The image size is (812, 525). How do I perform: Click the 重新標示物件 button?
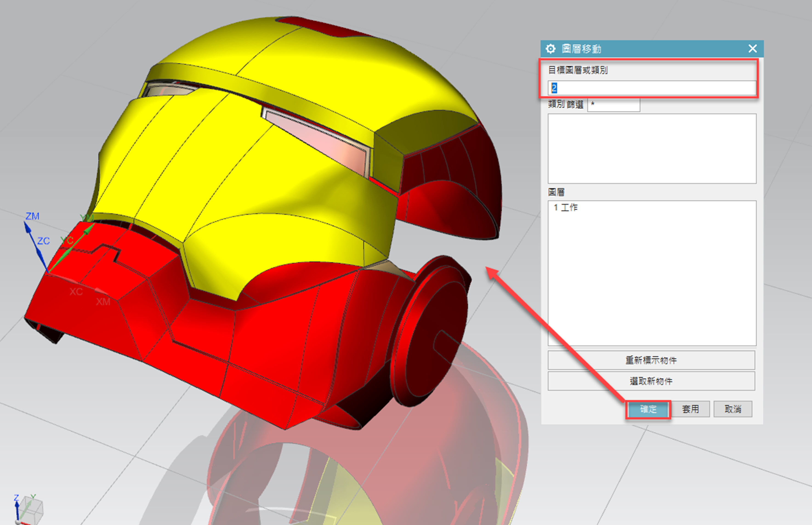[x=651, y=360]
